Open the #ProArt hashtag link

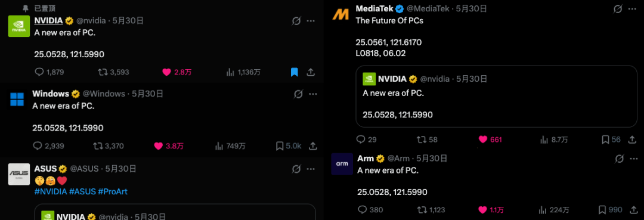click(113, 191)
